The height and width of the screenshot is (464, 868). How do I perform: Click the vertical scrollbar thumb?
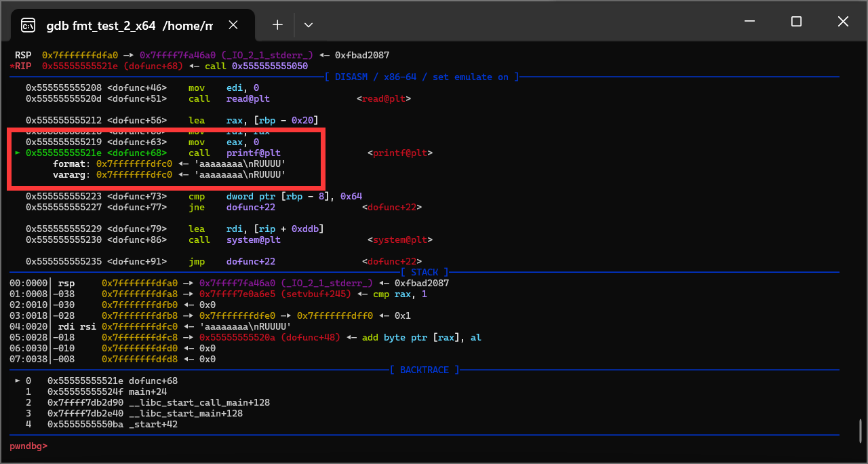(860, 430)
